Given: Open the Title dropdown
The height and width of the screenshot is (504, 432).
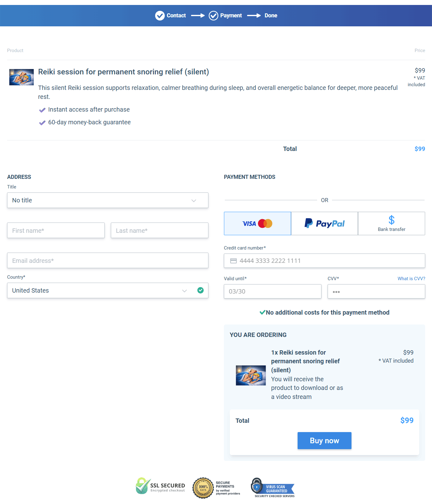Looking at the screenshot, I should (107, 200).
